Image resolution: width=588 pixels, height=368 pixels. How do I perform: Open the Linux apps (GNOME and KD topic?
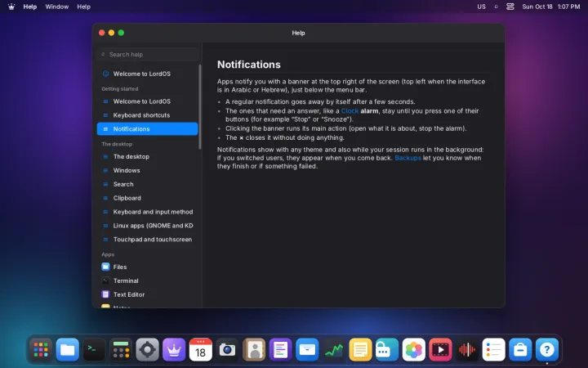tap(147, 226)
